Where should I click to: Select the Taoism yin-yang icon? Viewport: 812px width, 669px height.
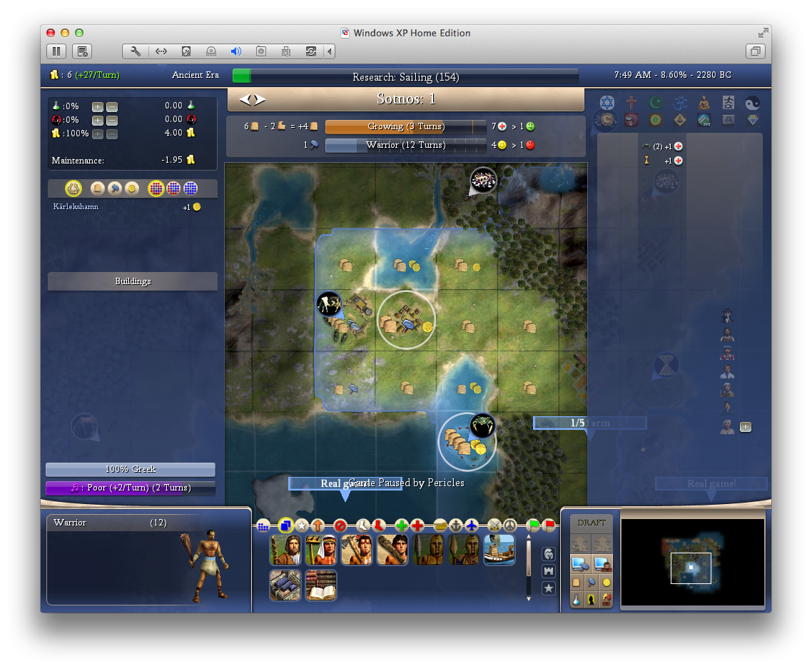(x=753, y=103)
